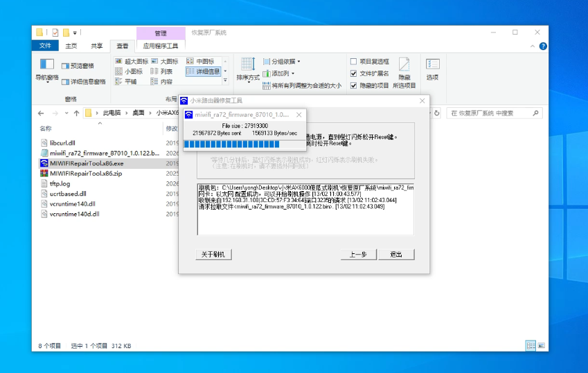Toggle File name extensions checkbox
The width and height of the screenshot is (588, 373).
370,73
